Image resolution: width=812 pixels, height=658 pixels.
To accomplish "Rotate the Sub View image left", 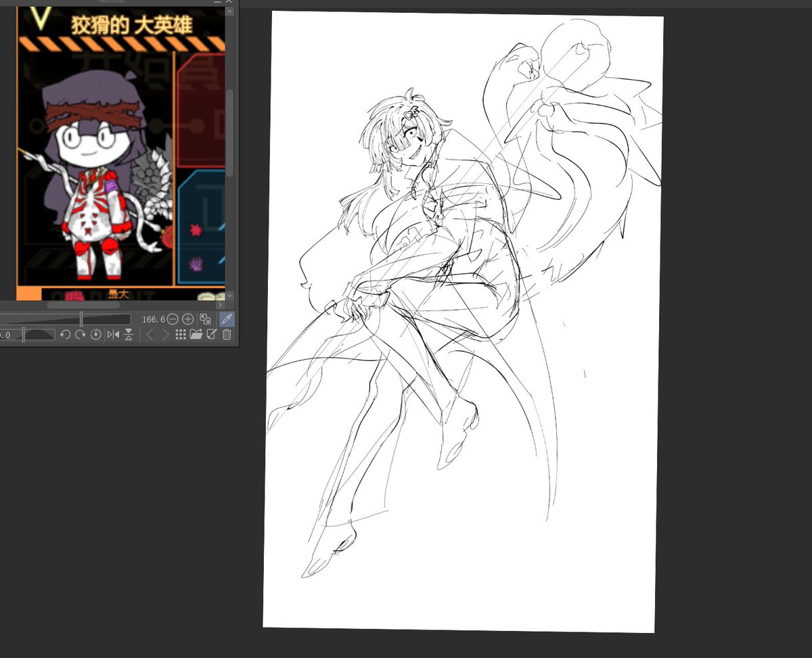I will (x=66, y=334).
